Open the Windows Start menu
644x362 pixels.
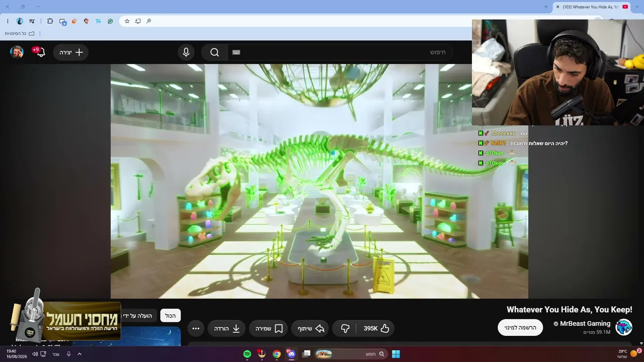pyautogui.click(x=396, y=354)
